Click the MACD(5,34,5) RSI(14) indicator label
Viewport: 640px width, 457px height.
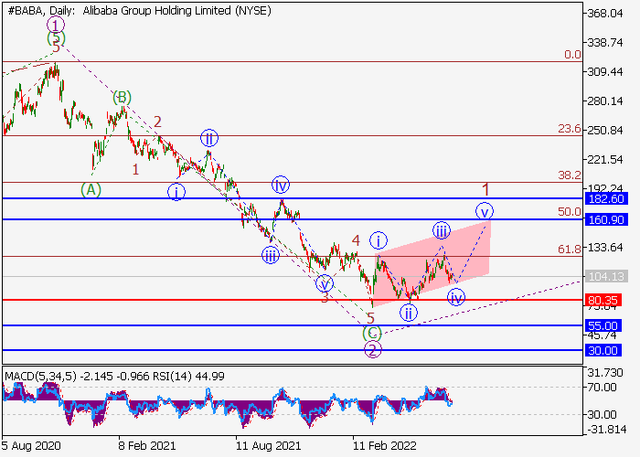click(x=114, y=376)
